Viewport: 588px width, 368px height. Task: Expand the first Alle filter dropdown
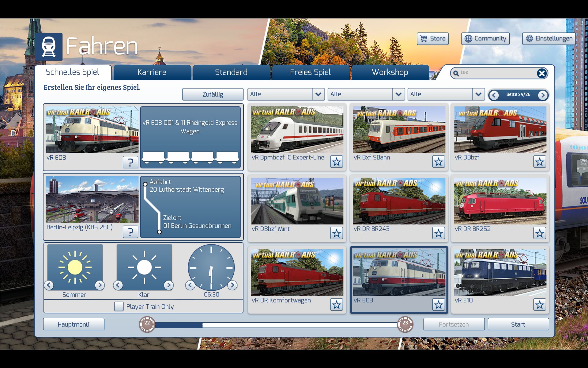pos(318,94)
